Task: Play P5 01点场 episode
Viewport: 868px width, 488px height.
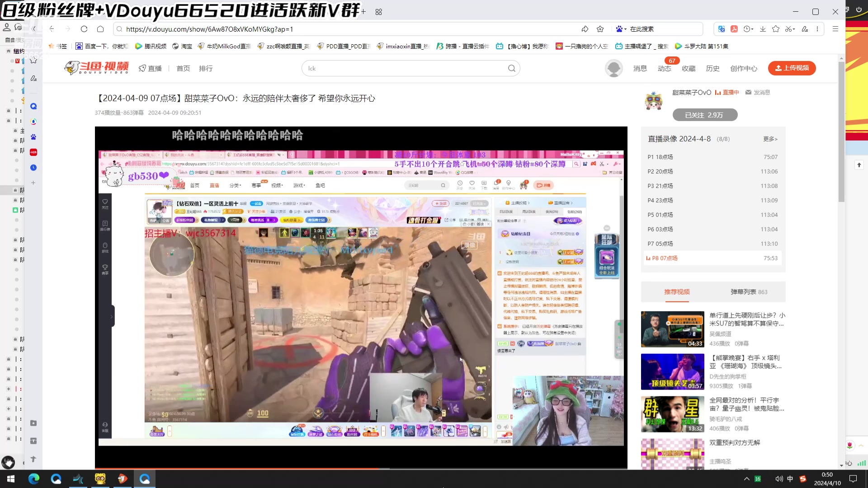Action: click(713, 215)
